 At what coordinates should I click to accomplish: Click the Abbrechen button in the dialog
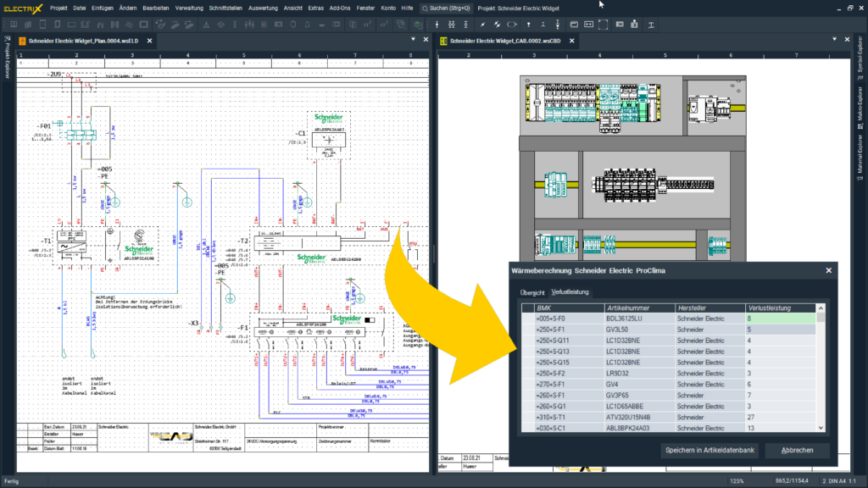(x=797, y=450)
